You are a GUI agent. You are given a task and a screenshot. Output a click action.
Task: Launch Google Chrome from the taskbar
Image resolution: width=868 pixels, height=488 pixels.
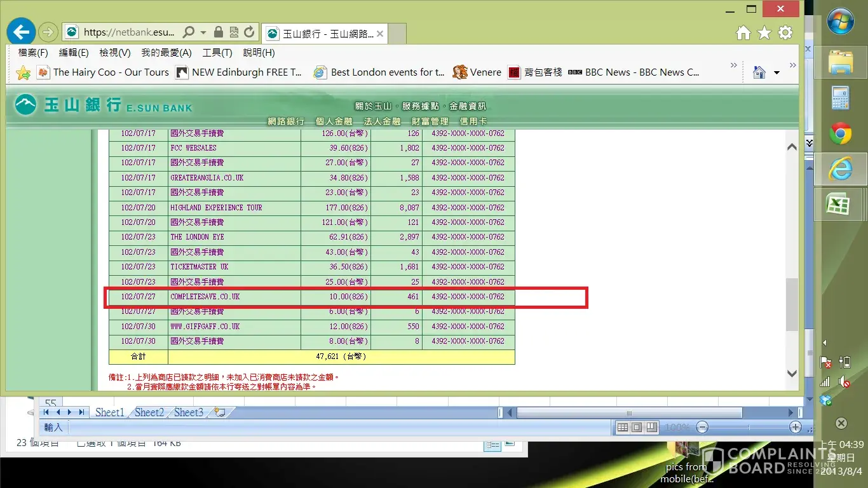tap(840, 134)
